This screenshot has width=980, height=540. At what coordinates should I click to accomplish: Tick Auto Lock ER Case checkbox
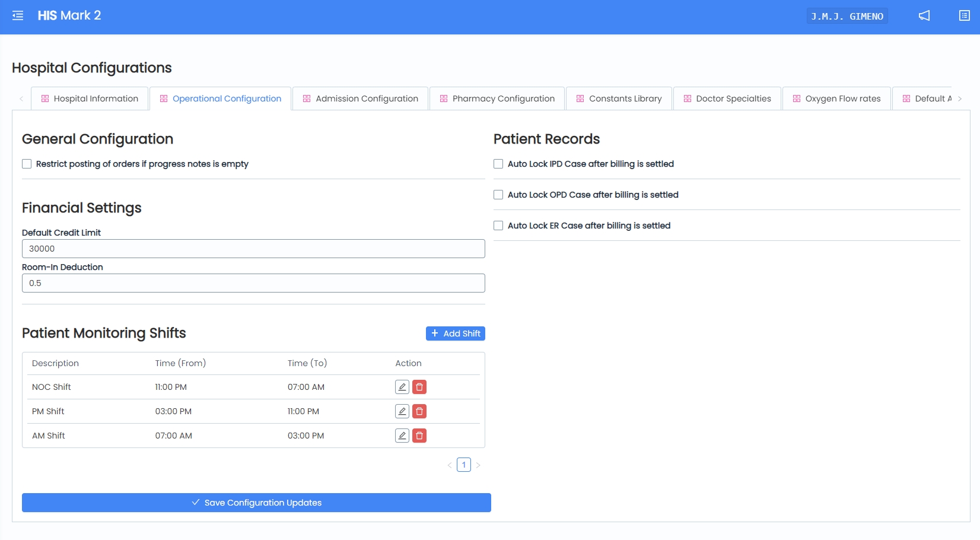(x=498, y=225)
